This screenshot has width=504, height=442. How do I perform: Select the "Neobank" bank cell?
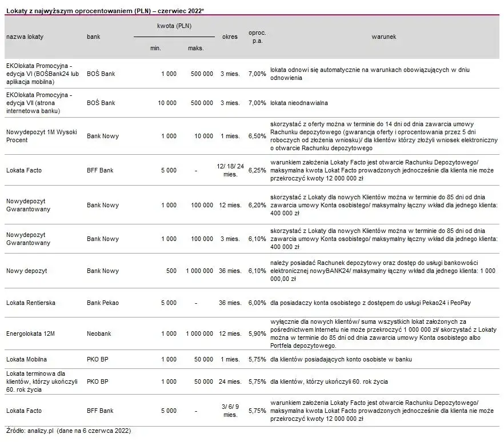99,333
